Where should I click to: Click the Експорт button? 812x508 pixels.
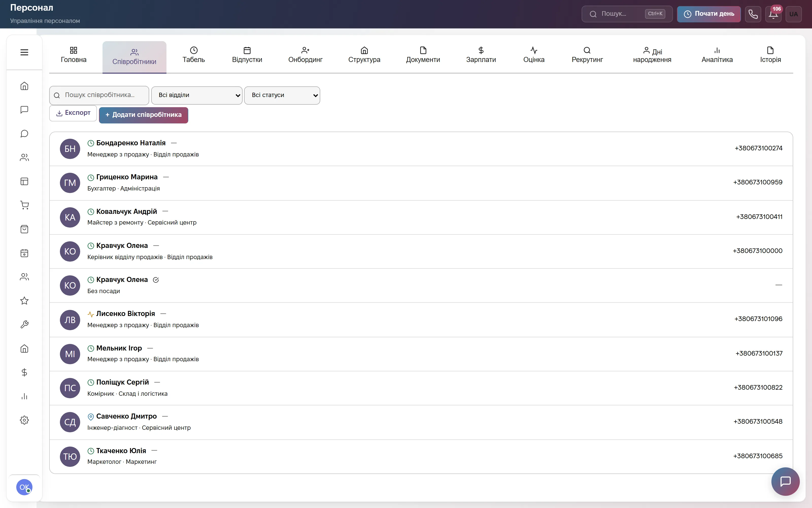(x=73, y=113)
